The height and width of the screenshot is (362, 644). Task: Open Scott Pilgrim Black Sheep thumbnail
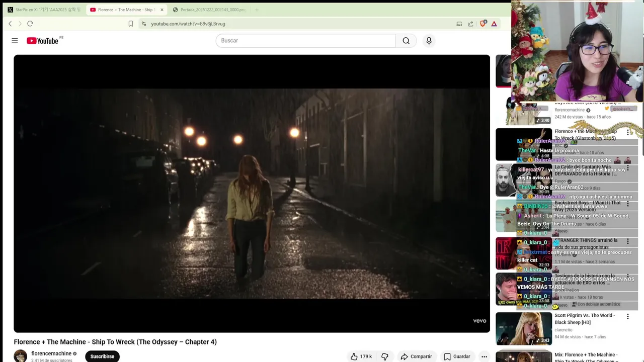coord(524,328)
